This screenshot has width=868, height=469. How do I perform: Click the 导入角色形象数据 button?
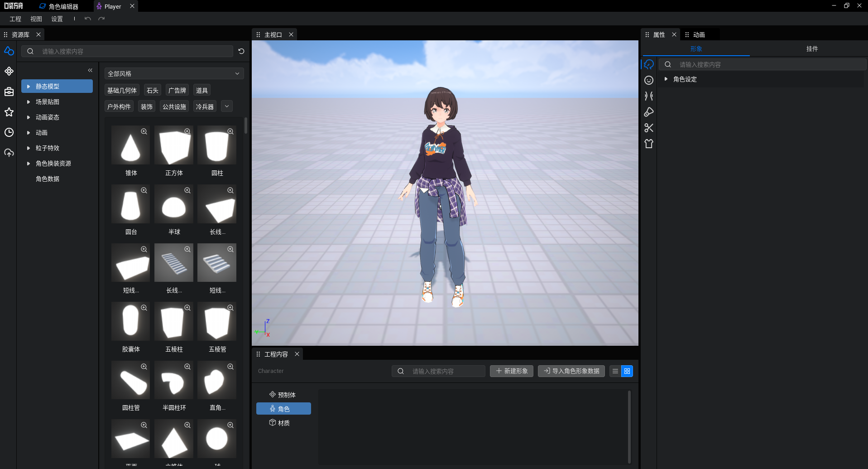point(571,371)
